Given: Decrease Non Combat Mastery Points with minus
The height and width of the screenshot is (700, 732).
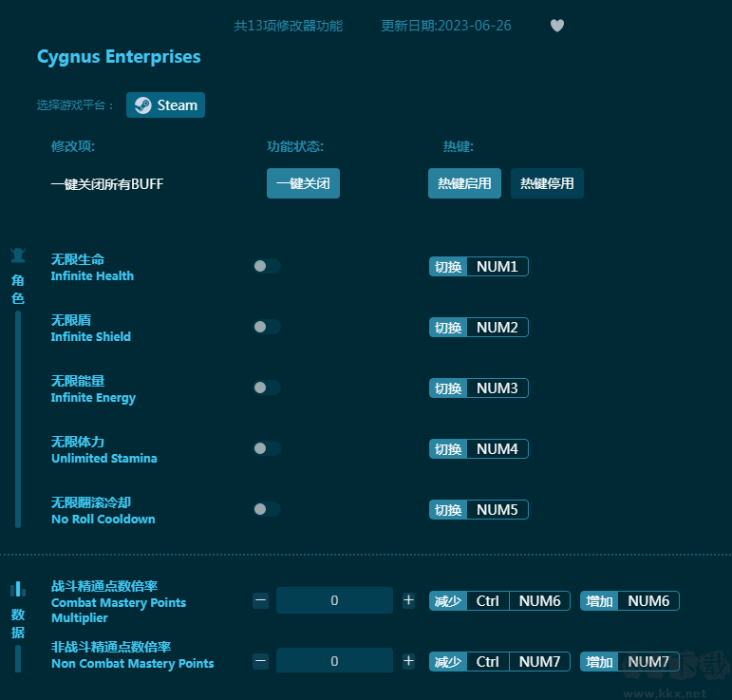Looking at the screenshot, I should tap(260, 661).
